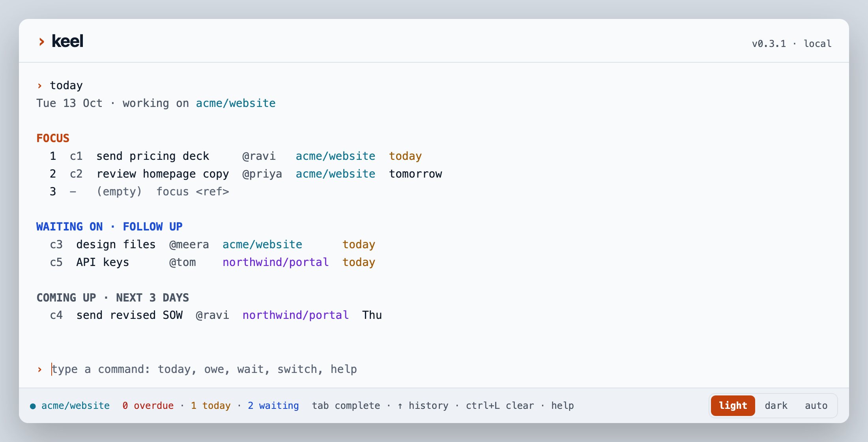
Task: Click acme/website on the review homepage copy row
Action: click(x=335, y=174)
